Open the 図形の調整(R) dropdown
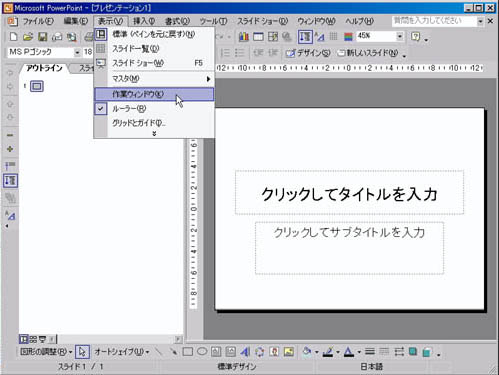 46,352
